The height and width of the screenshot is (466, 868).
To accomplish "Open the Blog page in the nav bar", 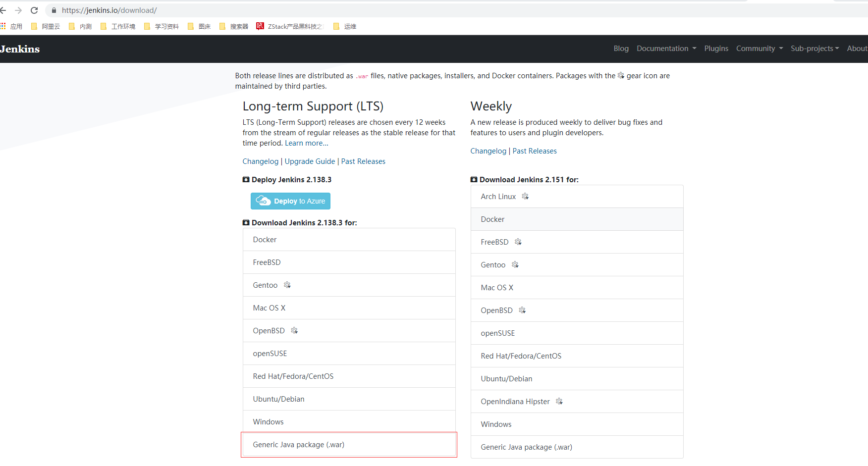I will point(621,49).
